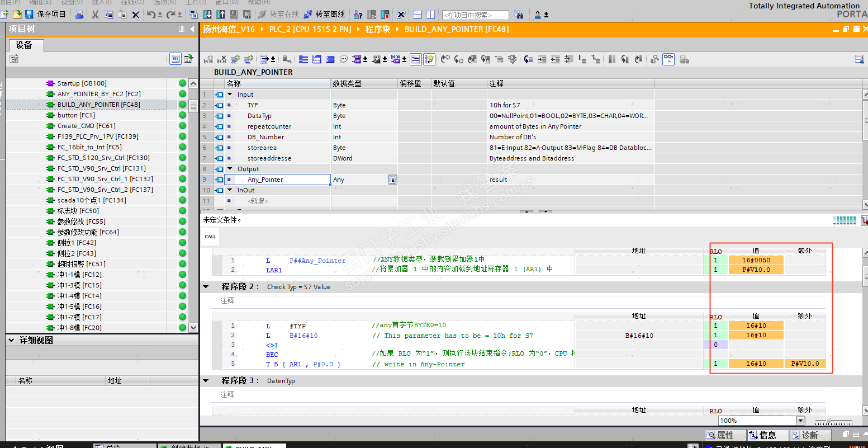Click the copy icon in main toolbar
This screenshot has width=868, height=448.
pos(108,14)
